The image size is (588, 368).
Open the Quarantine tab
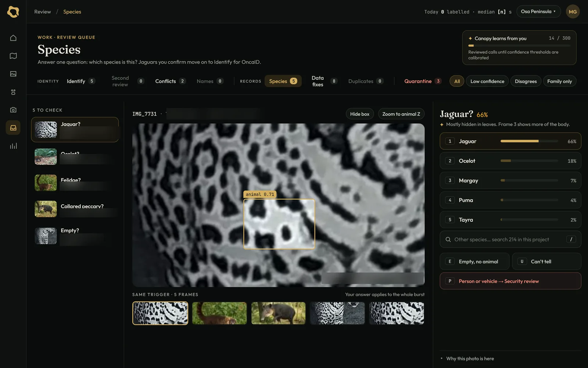click(423, 81)
